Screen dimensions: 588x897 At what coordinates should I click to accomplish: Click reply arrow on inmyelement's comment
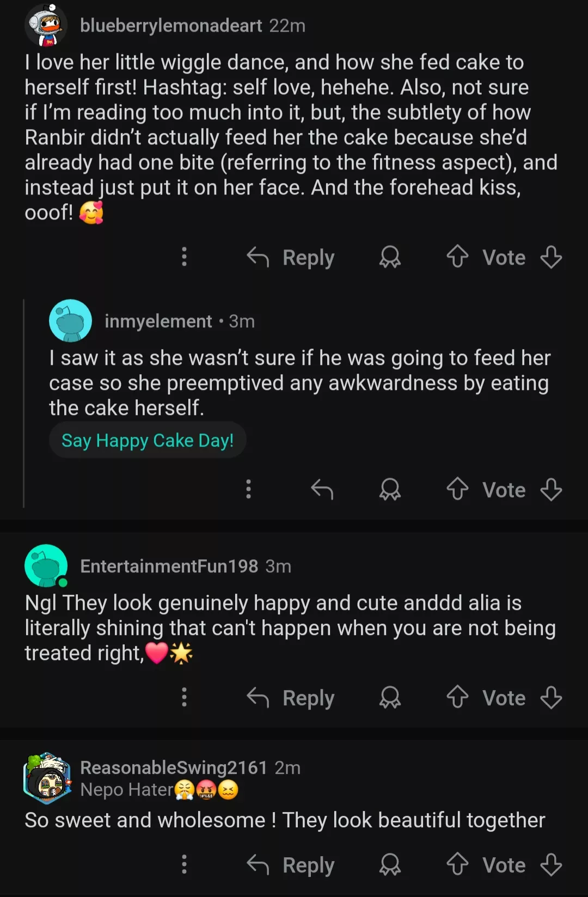(322, 490)
